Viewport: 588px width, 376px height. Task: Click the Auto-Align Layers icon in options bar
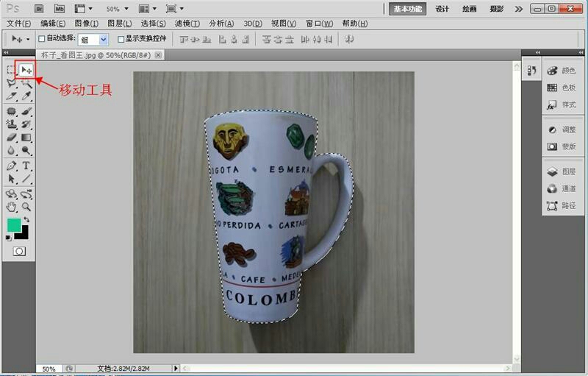tap(349, 40)
